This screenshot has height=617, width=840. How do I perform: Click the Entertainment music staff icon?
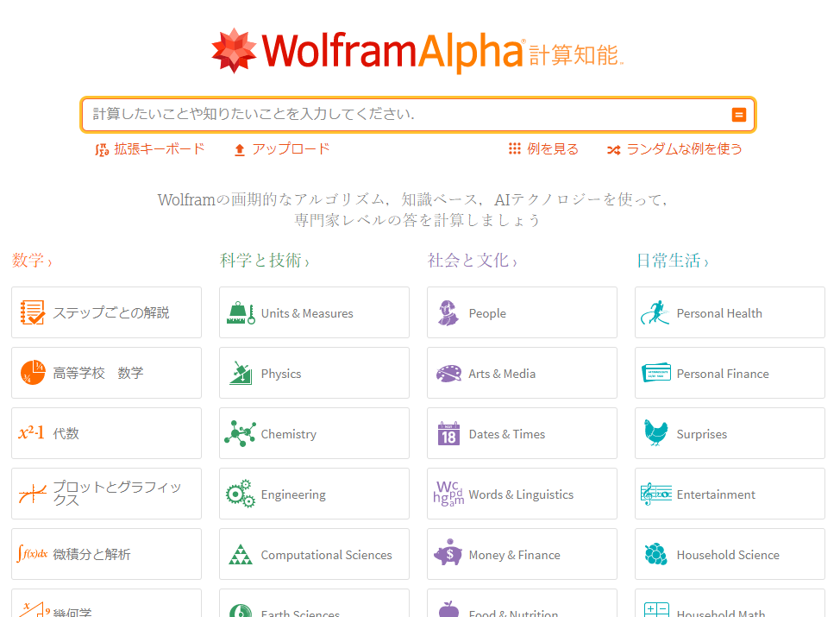click(x=656, y=494)
